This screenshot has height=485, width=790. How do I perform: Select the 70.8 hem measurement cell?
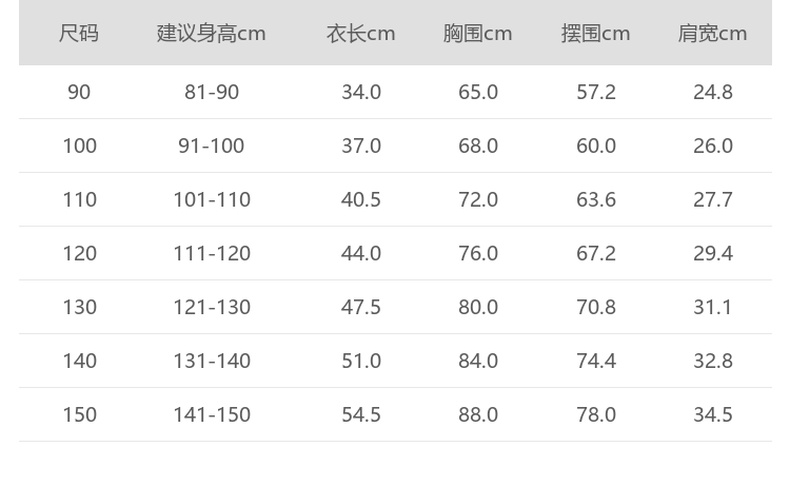point(596,307)
